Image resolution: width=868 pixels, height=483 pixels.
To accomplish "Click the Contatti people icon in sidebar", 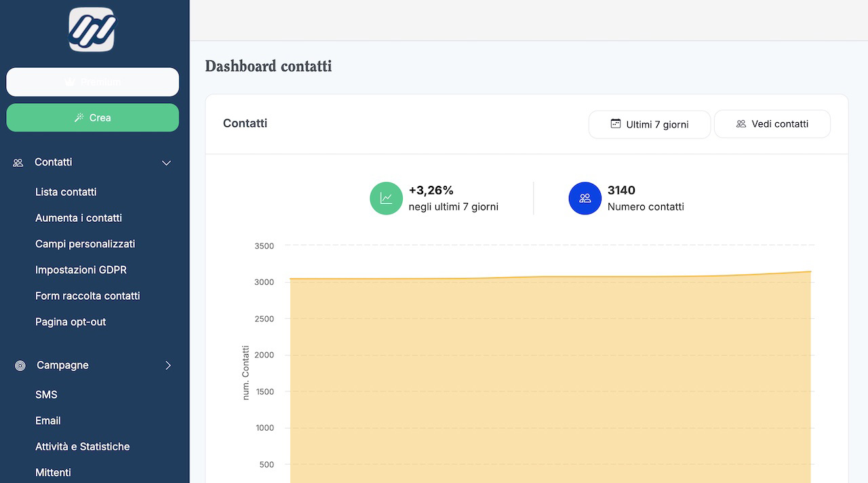I will click(18, 163).
